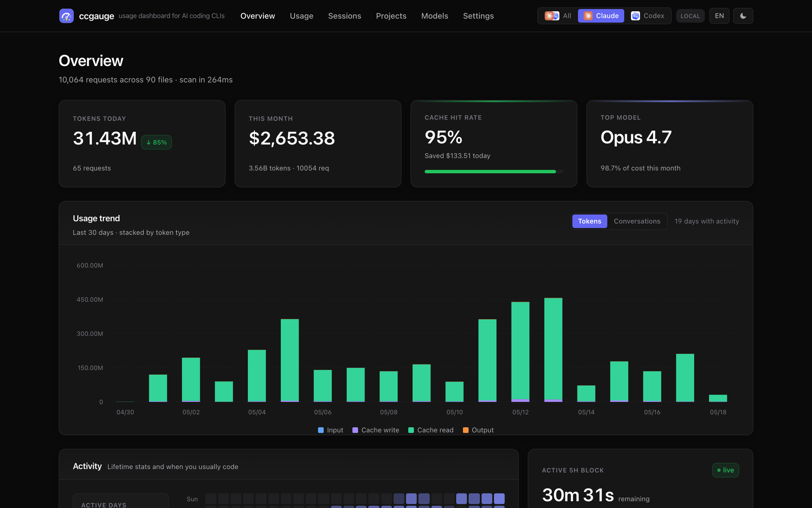Click the 05/14 bar in usage chart
Screen dimensions: 812x508
pos(586,393)
